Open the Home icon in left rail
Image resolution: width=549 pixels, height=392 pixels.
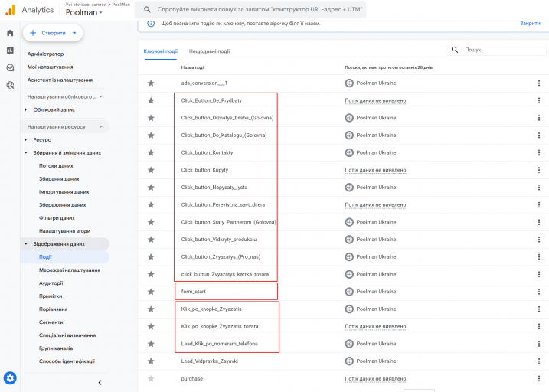pos(10,33)
